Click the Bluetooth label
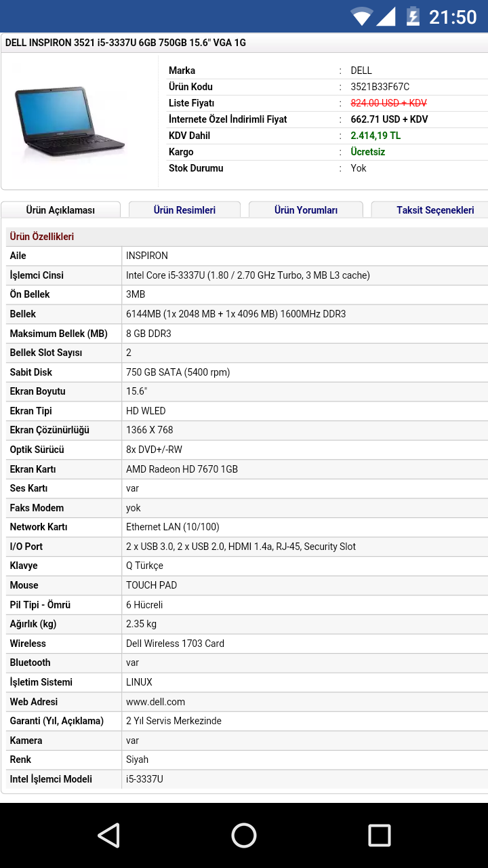The image size is (488, 868). 30,663
